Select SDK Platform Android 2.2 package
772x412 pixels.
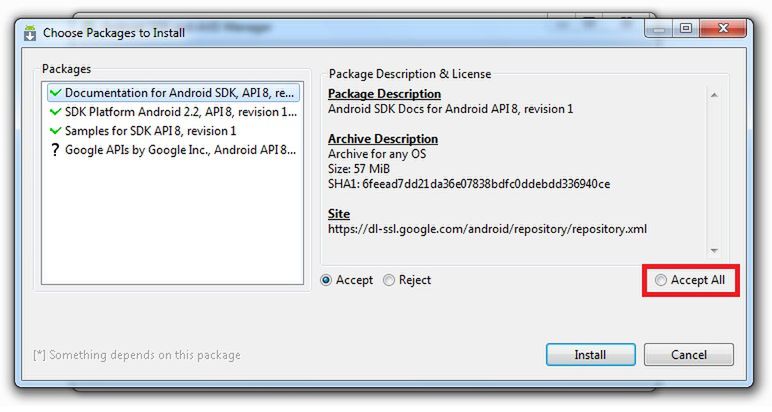tap(180, 112)
